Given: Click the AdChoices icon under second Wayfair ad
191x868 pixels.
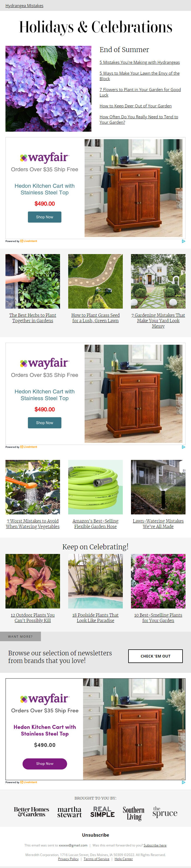Looking at the screenshot, I should [184, 447].
